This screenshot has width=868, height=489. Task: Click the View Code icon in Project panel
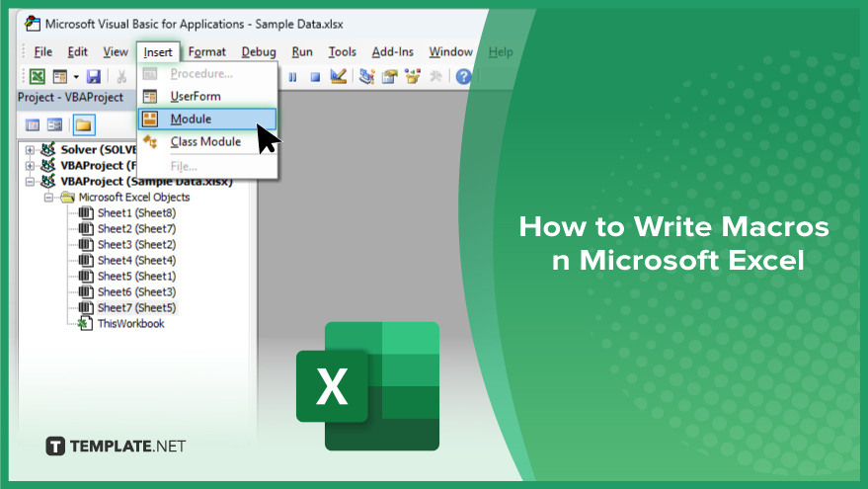33,125
